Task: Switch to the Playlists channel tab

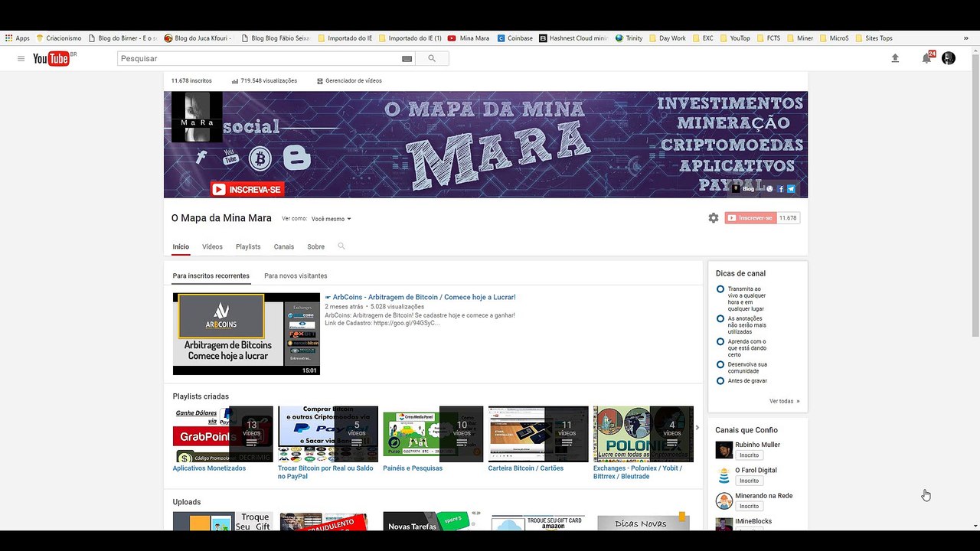Action: click(x=248, y=246)
